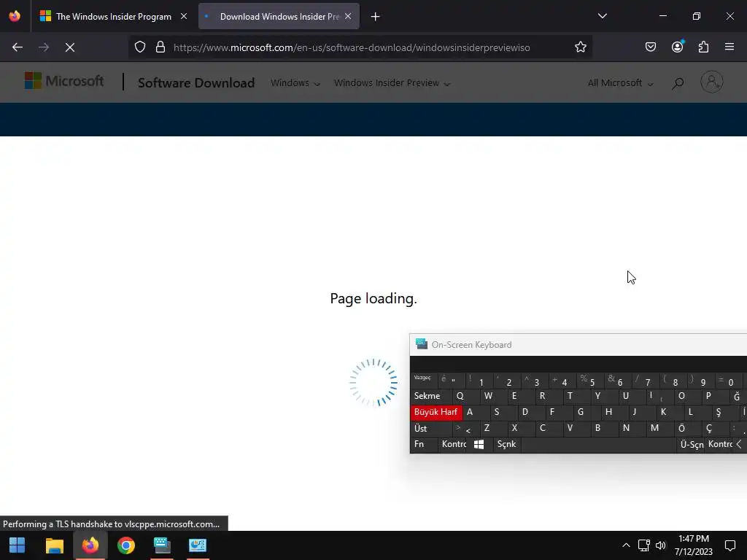Screen dimensions: 747x560
Task: Click the On-Screen Keyboard title bar
Action: 578,345
